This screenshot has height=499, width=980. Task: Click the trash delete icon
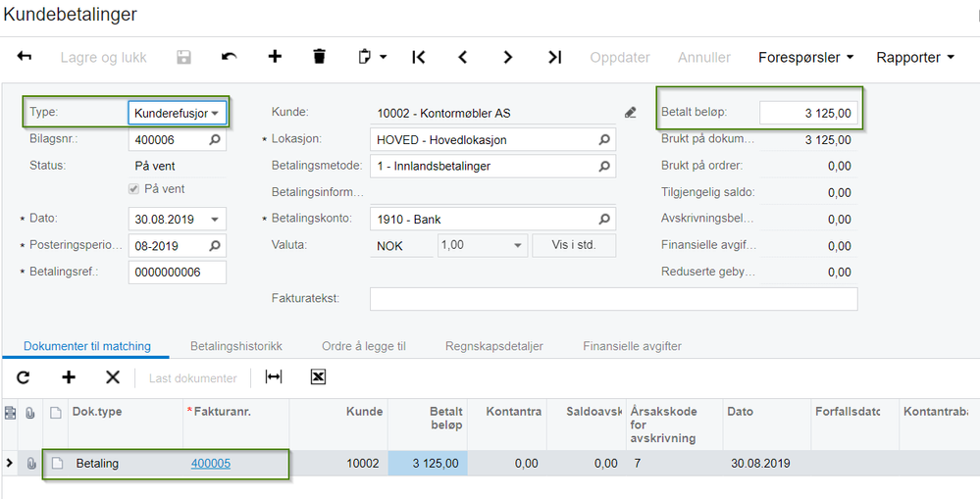click(320, 57)
